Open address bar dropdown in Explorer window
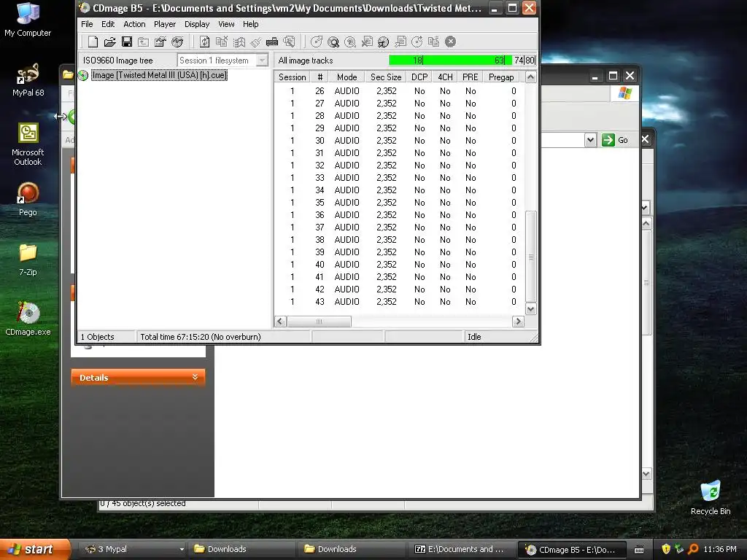This screenshot has width=747, height=560. [590, 140]
